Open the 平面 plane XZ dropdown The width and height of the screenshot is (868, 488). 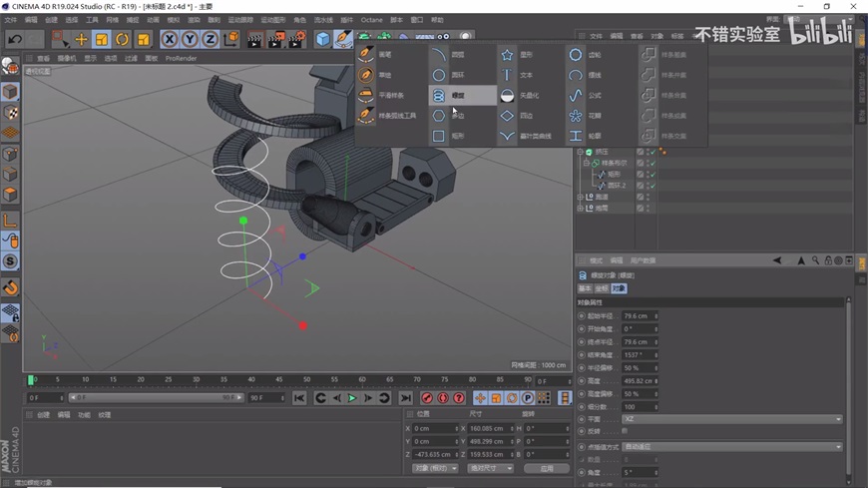pyautogui.click(x=731, y=419)
